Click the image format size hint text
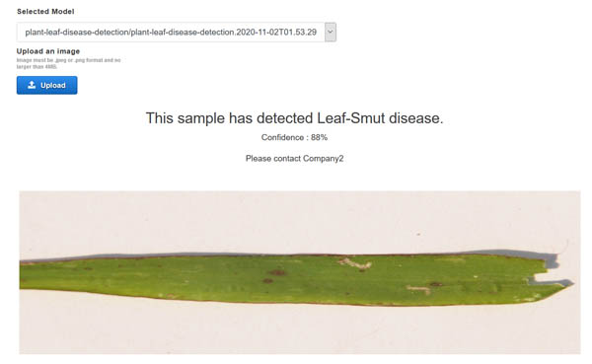 (68, 63)
